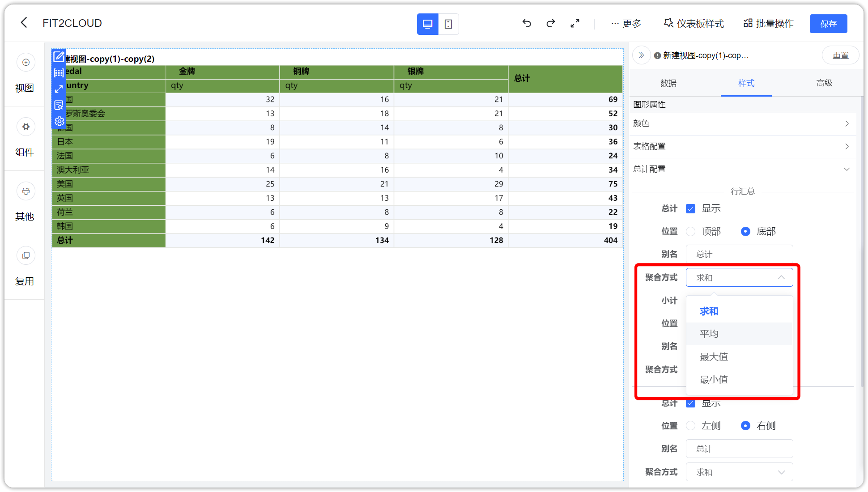The image size is (868, 492).
Task: Click the 别名 input field showing 总计
Action: [x=739, y=254]
